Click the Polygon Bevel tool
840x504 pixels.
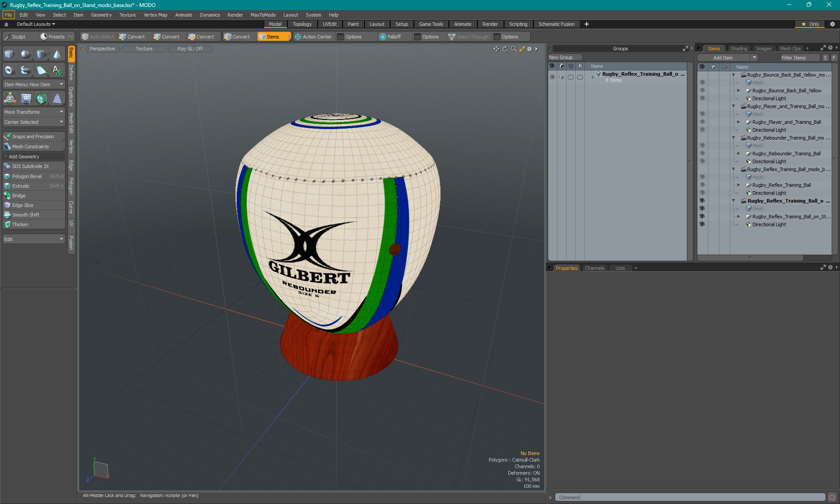coord(34,176)
